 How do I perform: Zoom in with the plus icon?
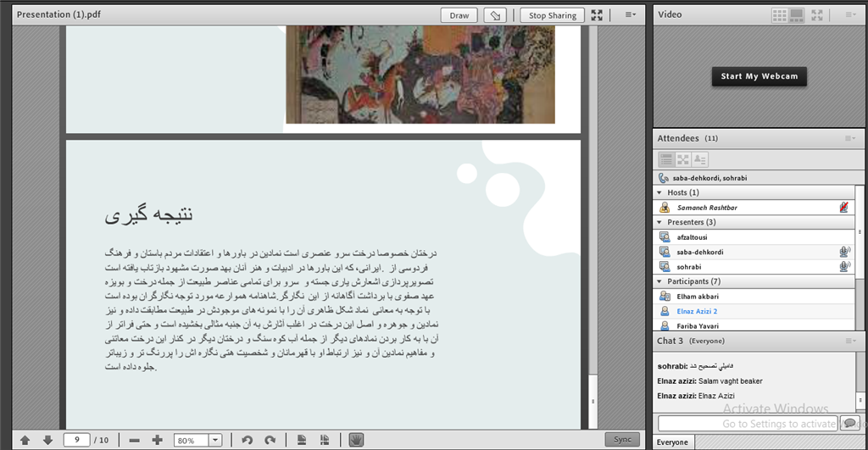point(157,440)
